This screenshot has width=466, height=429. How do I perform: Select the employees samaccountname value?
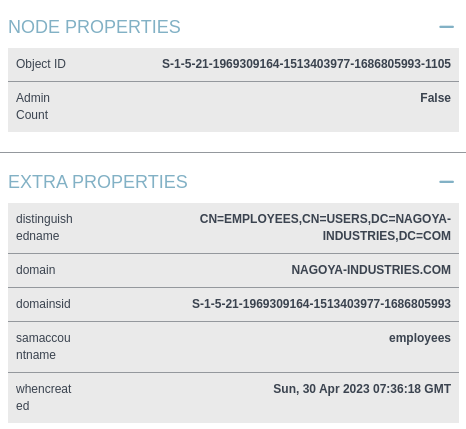[420, 338]
